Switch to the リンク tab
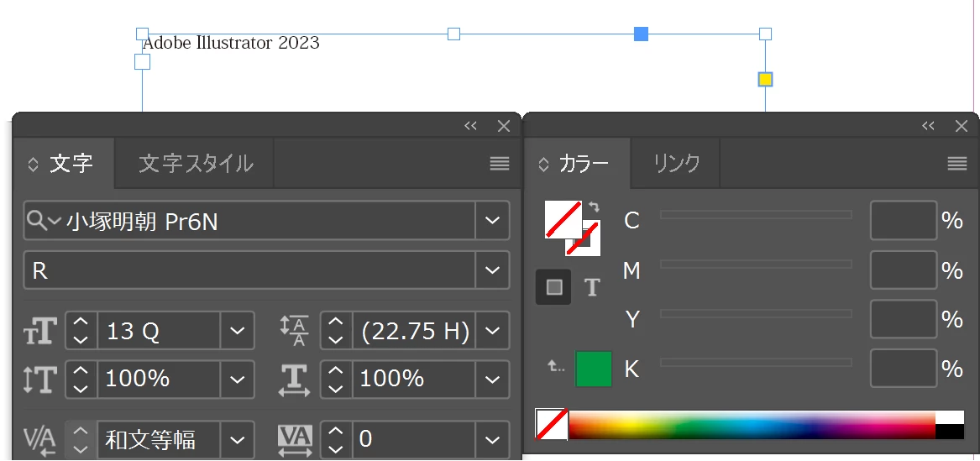The image size is (980, 461). tap(676, 164)
